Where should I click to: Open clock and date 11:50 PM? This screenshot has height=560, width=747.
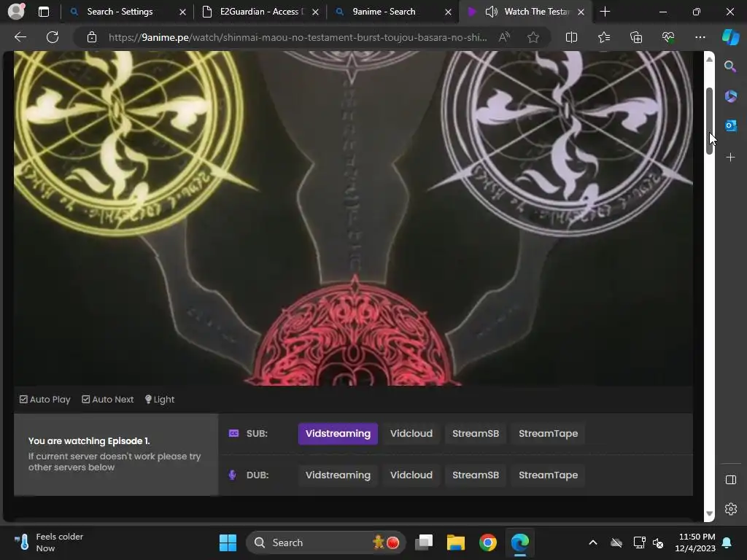tap(695, 542)
